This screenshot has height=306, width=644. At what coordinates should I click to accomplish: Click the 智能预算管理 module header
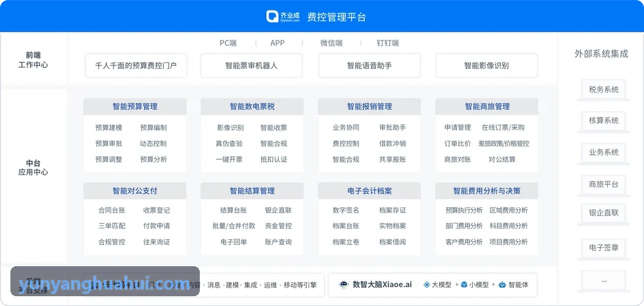point(134,106)
